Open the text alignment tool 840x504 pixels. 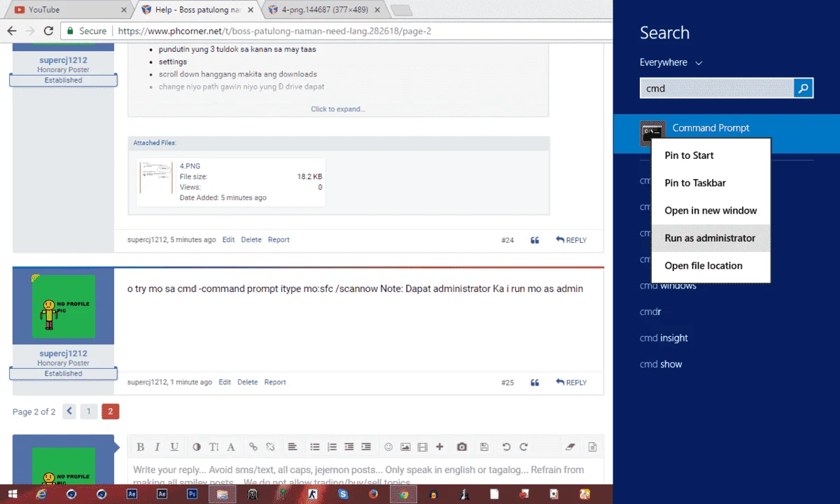[x=293, y=447]
